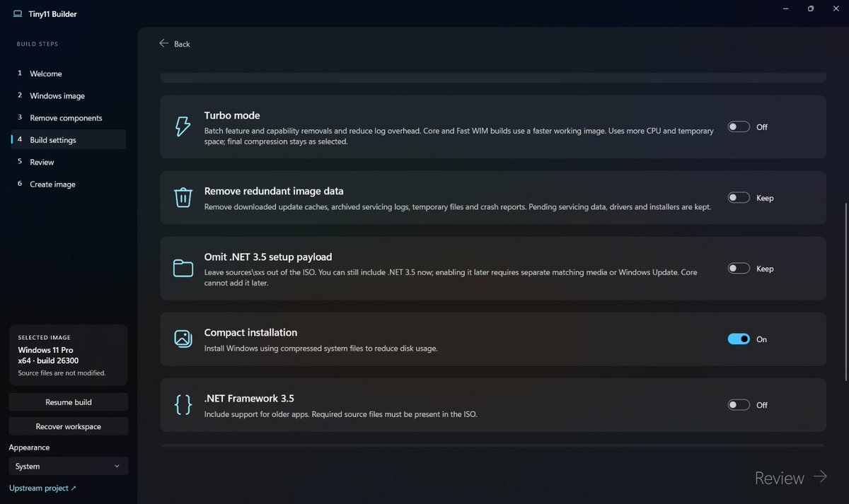This screenshot has height=504, width=849.
Task: Click the trash can icon for redundant image data
Action: 183,197
